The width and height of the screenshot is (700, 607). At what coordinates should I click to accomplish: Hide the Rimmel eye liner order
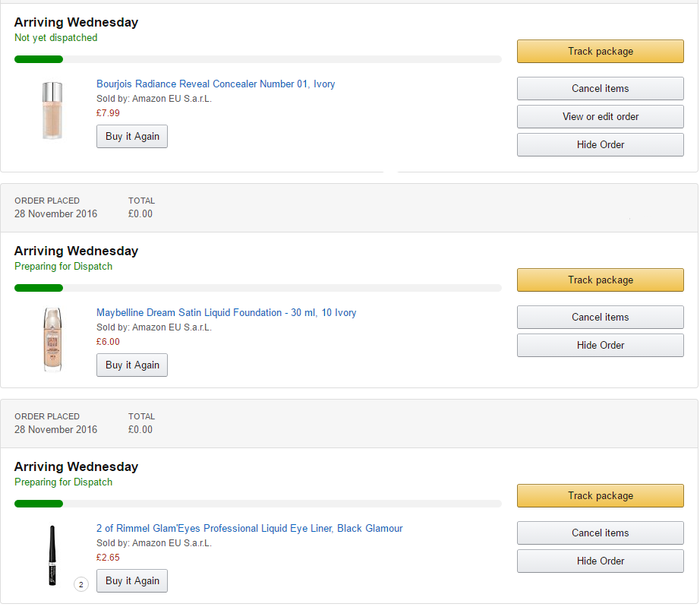[x=600, y=561]
